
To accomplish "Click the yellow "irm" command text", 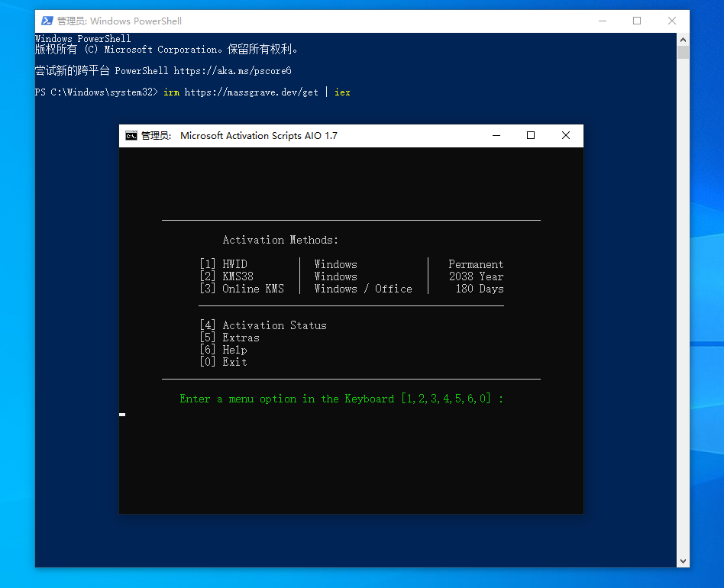I will 171,92.
